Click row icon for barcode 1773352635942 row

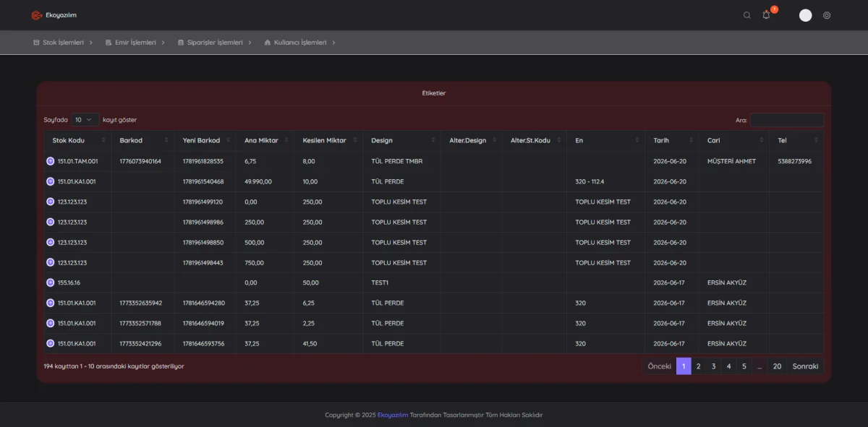point(51,303)
